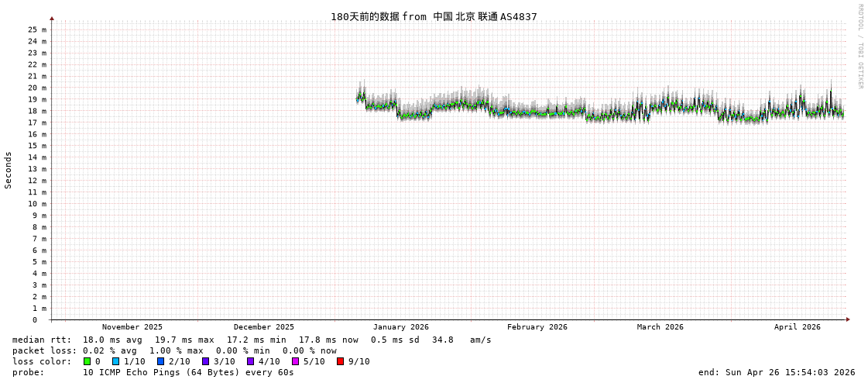Click the red 9/10 loss swatch
The image size is (868, 383).
point(340,361)
